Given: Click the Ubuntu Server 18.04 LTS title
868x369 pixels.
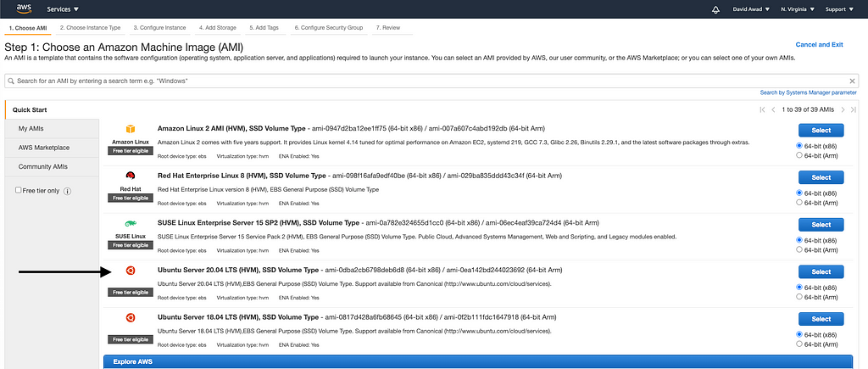Looking at the screenshot, I should click(238, 317).
